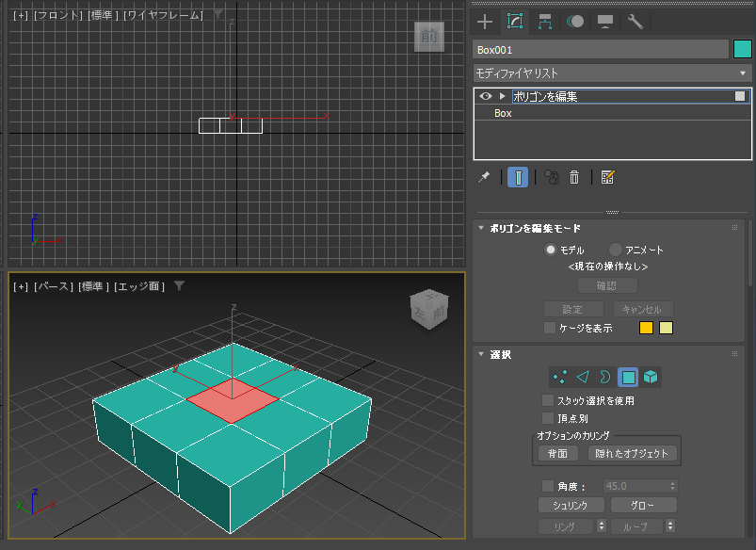Select the Box entry in modifier stack
This screenshot has height=550, width=756.
(503, 113)
